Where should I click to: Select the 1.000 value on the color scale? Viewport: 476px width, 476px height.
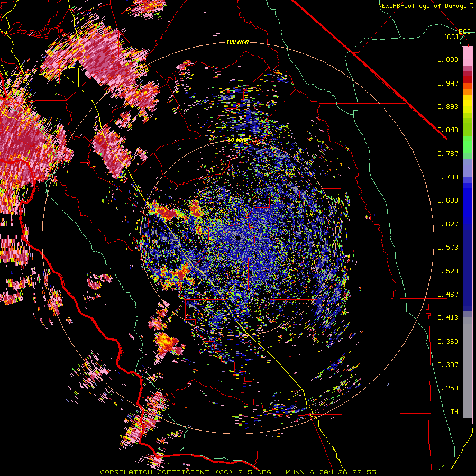click(448, 59)
